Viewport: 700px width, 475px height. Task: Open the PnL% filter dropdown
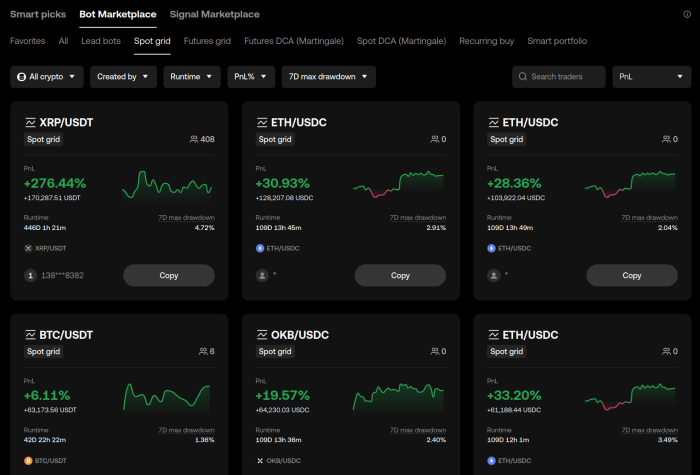tap(251, 77)
